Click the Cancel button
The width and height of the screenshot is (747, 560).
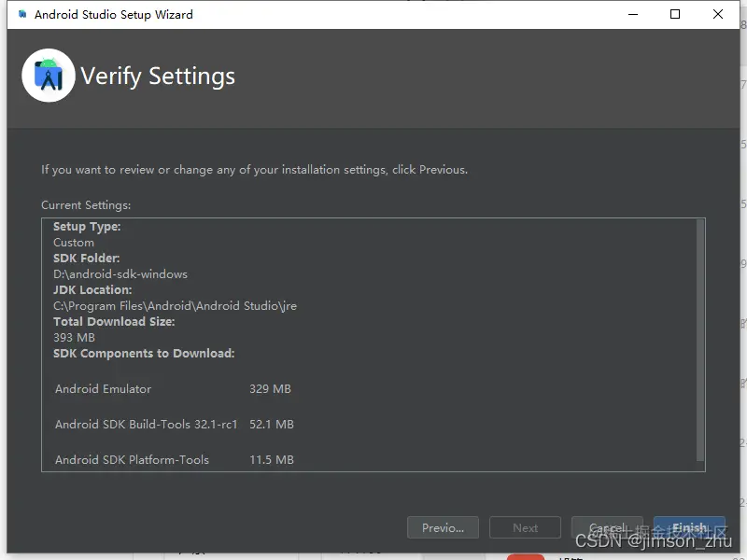pyautogui.click(x=607, y=527)
